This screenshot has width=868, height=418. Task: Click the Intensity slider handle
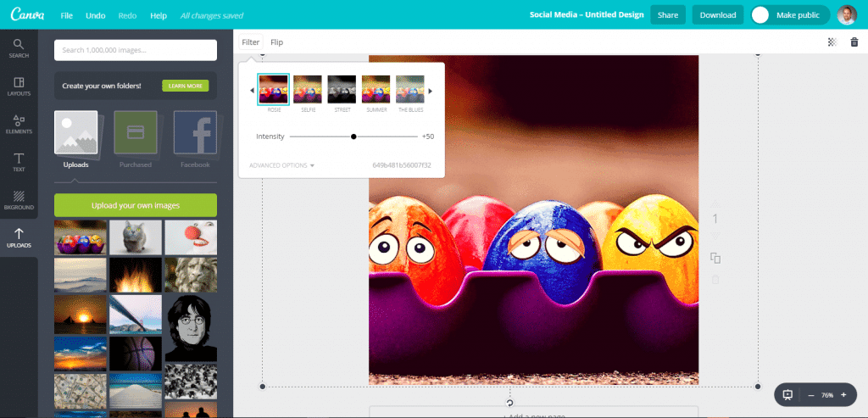point(353,137)
